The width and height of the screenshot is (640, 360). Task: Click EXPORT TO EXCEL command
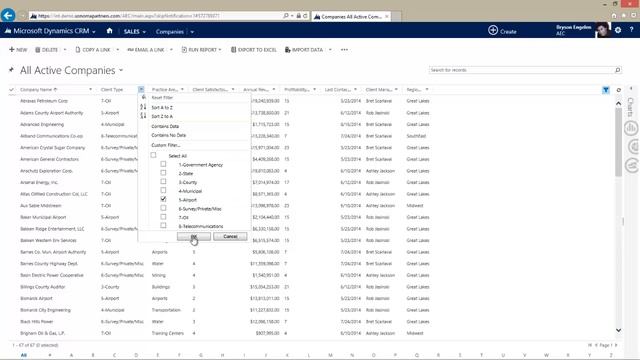[253, 50]
